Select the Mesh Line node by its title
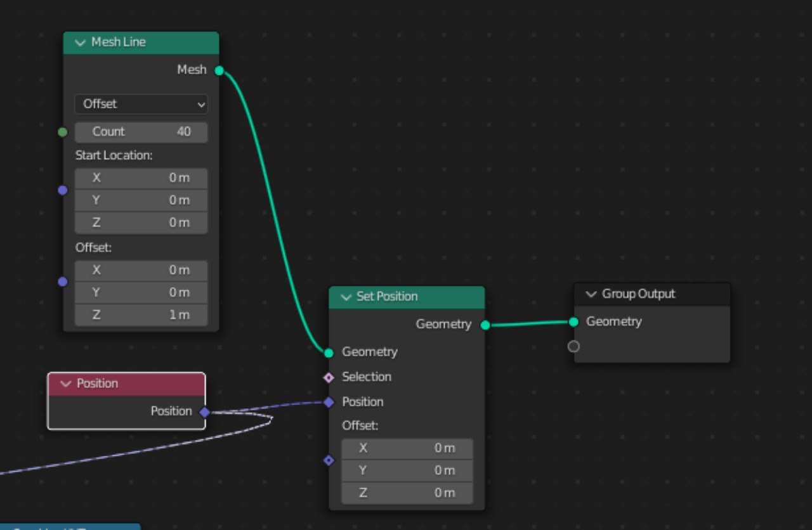 click(x=119, y=42)
